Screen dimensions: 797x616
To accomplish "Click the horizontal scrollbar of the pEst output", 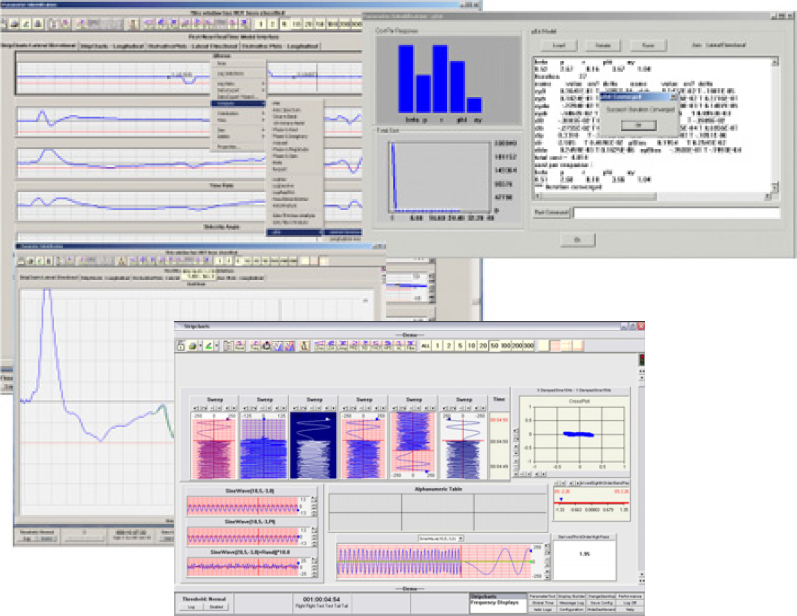I will pyautogui.click(x=652, y=196).
